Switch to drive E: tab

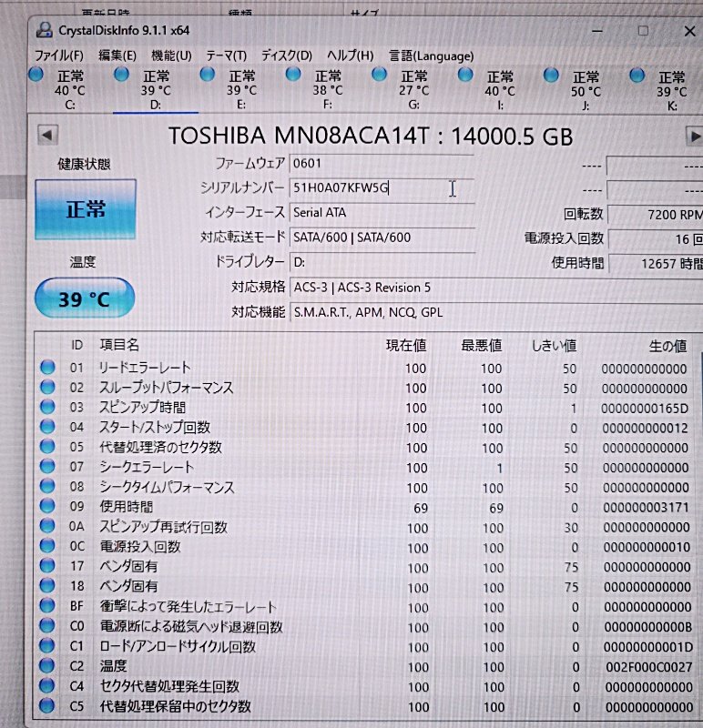coord(241,90)
